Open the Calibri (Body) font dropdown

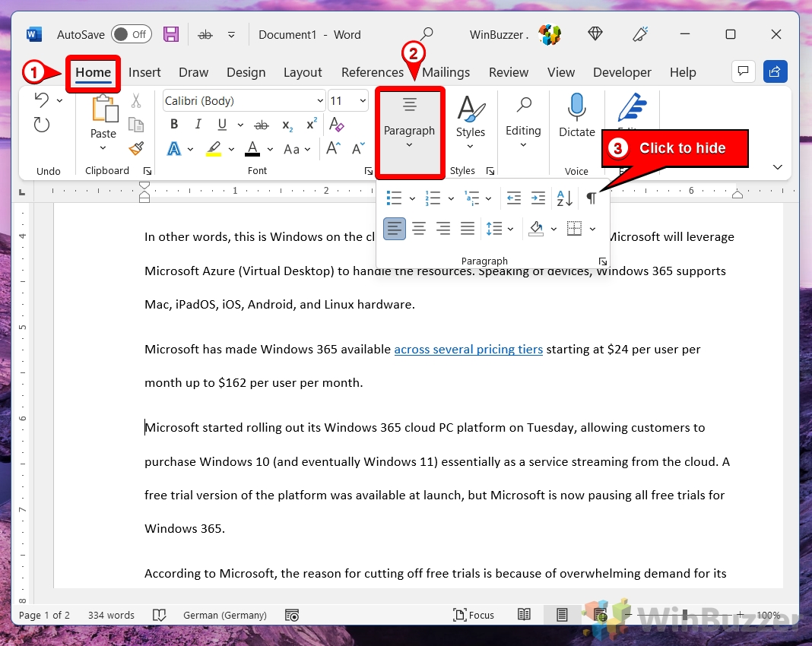pyautogui.click(x=320, y=101)
